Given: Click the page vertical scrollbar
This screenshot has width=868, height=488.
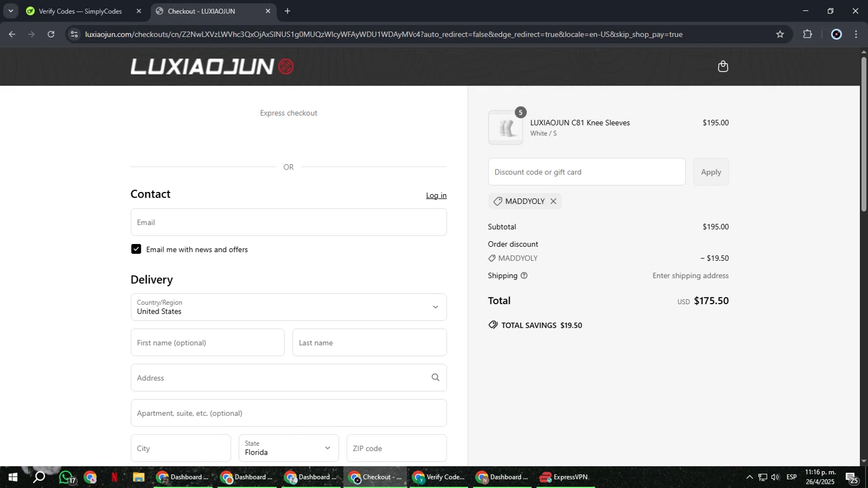Looking at the screenshot, I should (863, 134).
